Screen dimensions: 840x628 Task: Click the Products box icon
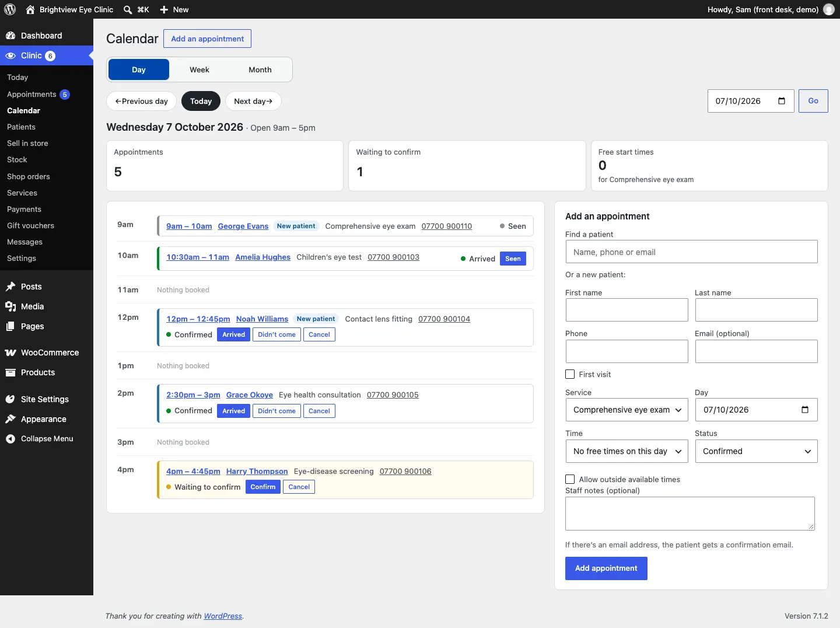coord(10,372)
